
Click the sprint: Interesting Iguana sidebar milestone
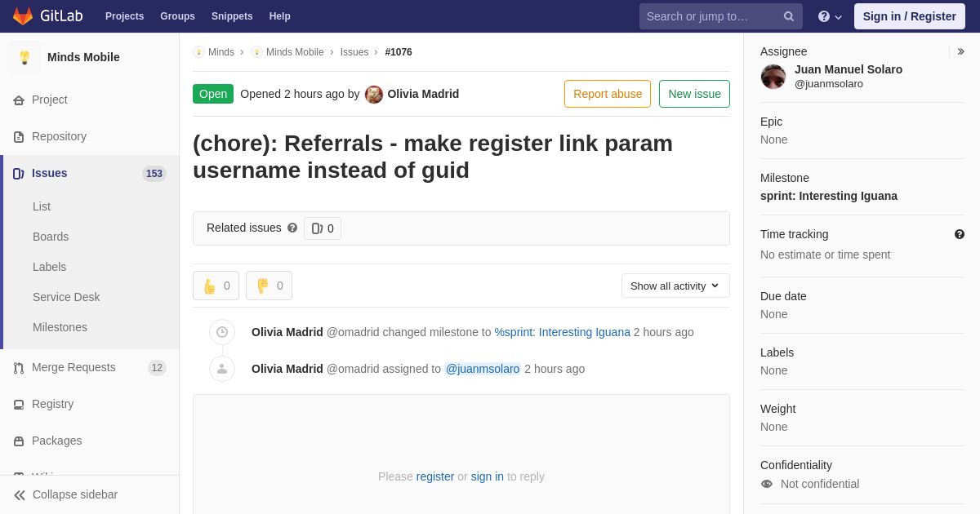[x=829, y=196]
